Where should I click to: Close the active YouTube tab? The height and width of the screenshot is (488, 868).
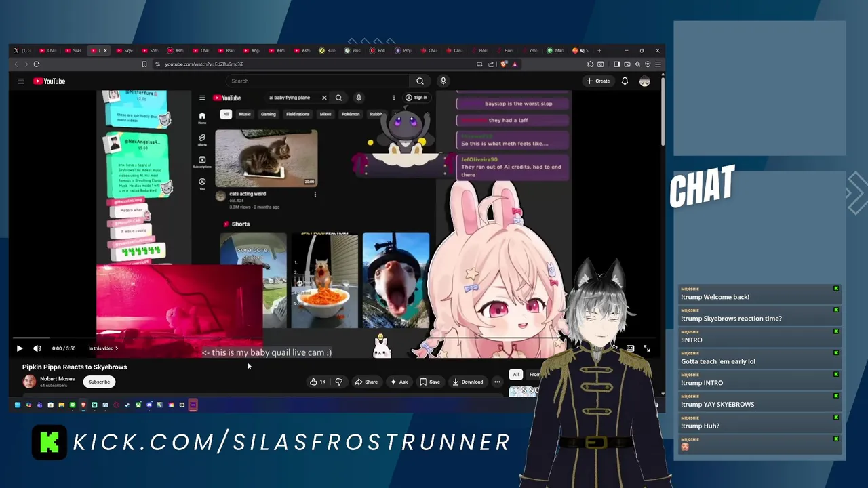(105, 50)
